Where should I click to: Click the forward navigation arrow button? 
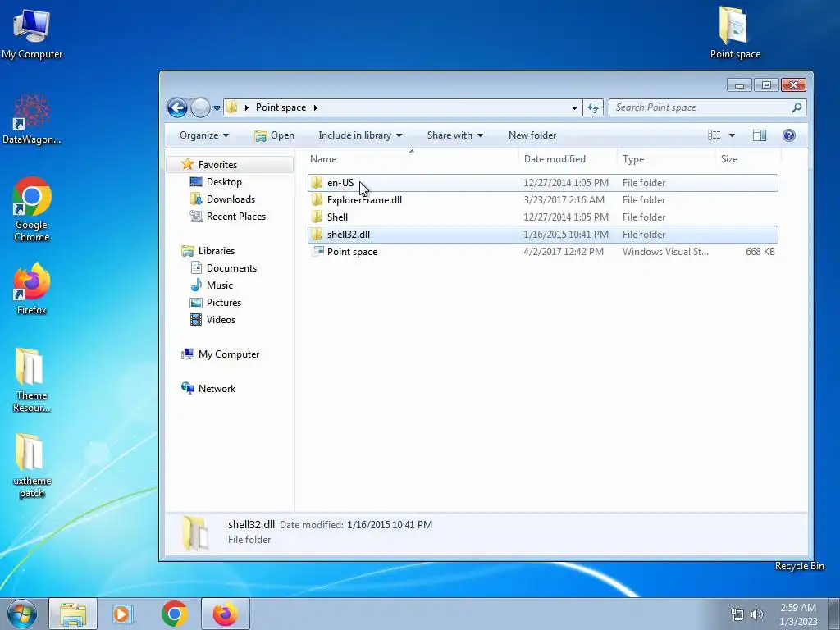200,107
